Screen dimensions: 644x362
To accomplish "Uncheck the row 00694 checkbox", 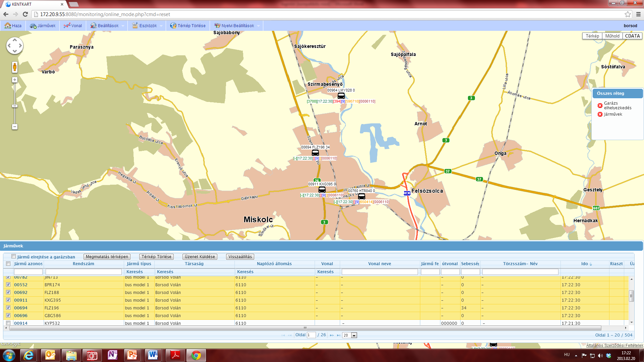I will click(x=8, y=308).
